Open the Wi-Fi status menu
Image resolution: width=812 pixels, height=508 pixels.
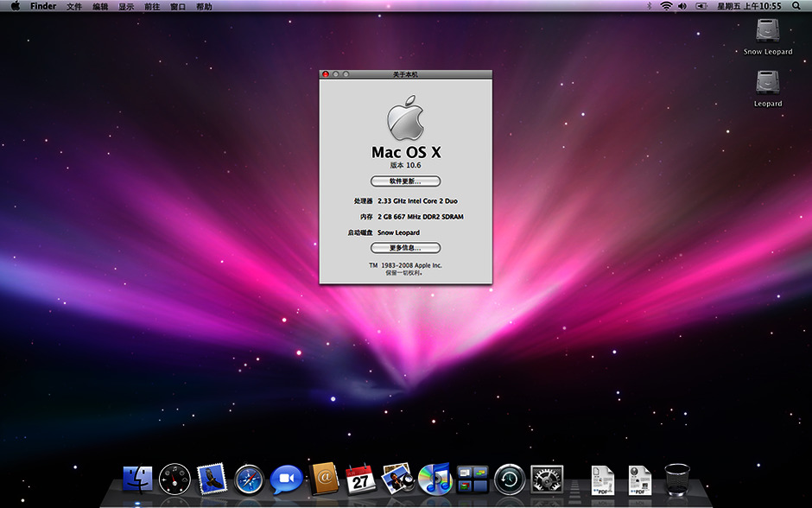click(x=666, y=6)
